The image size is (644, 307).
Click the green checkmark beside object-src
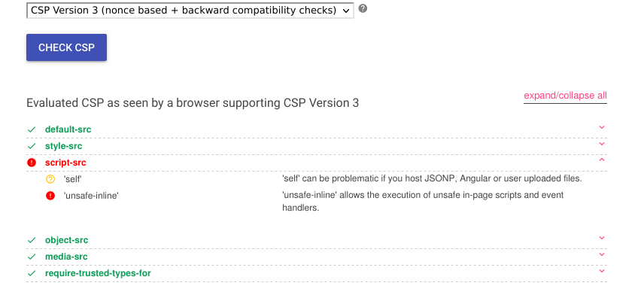coord(32,240)
